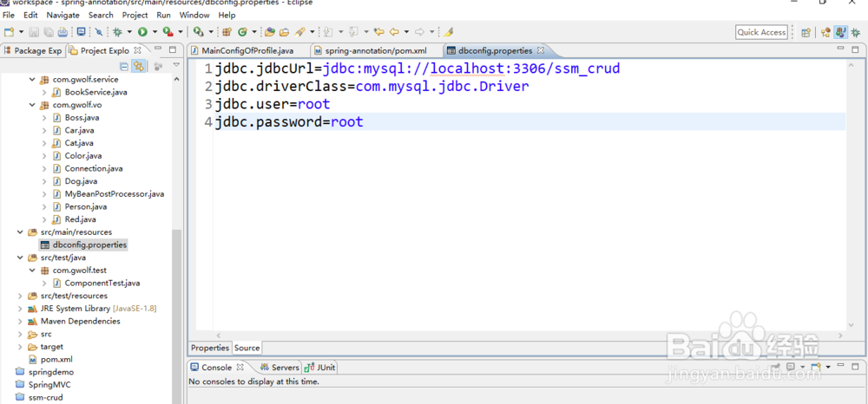Collapse the com.gwolf.vo package
This screenshot has height=404, width=868.
coord(32,105)
